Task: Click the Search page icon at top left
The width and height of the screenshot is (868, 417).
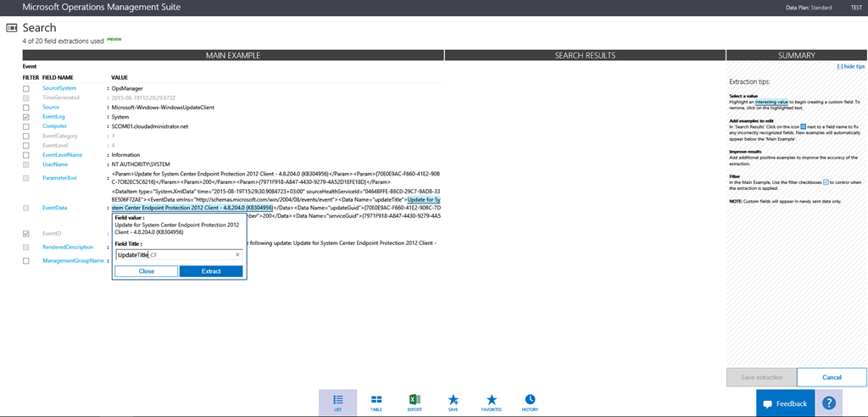Action: point(12,28)
